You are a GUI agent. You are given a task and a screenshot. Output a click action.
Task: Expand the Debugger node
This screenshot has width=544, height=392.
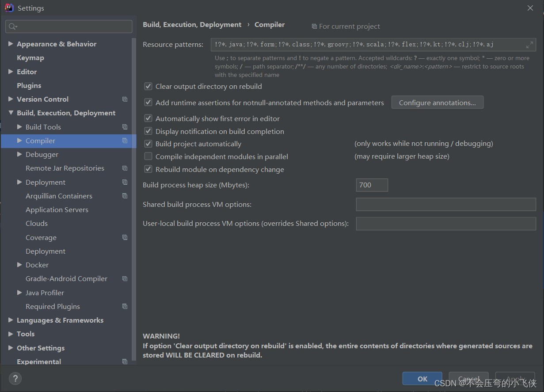19,154
